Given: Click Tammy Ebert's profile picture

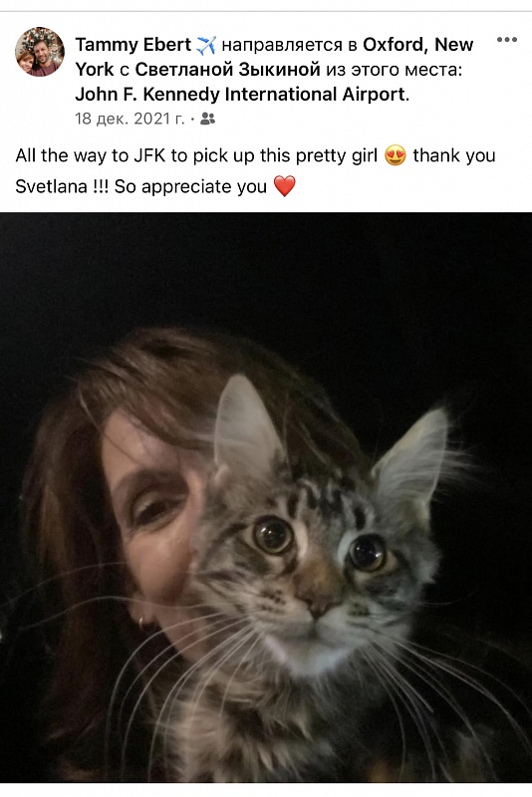Looking at the screenshot, I should (40, 52).
